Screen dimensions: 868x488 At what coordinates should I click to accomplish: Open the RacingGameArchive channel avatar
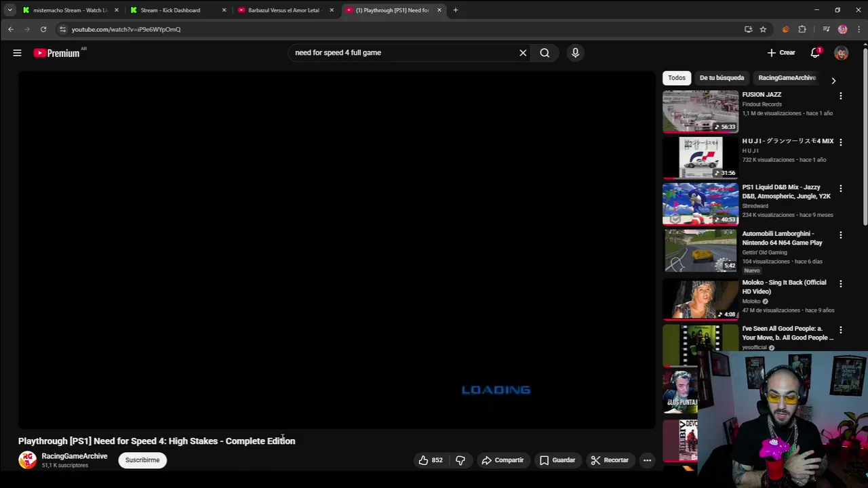(x=27, y=460)
